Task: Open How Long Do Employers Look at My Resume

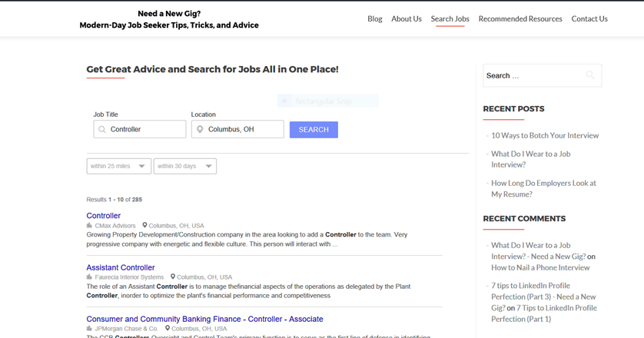Action: point(543,188)
